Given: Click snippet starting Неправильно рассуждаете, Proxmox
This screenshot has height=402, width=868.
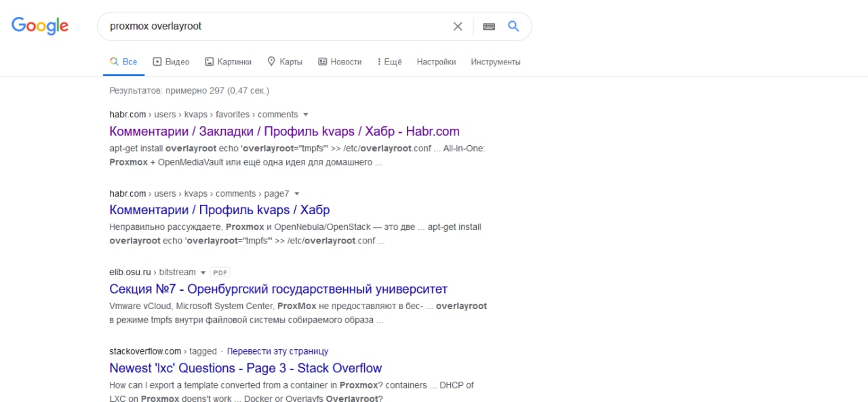Looking at the screenshot, I should coord(295,234).
